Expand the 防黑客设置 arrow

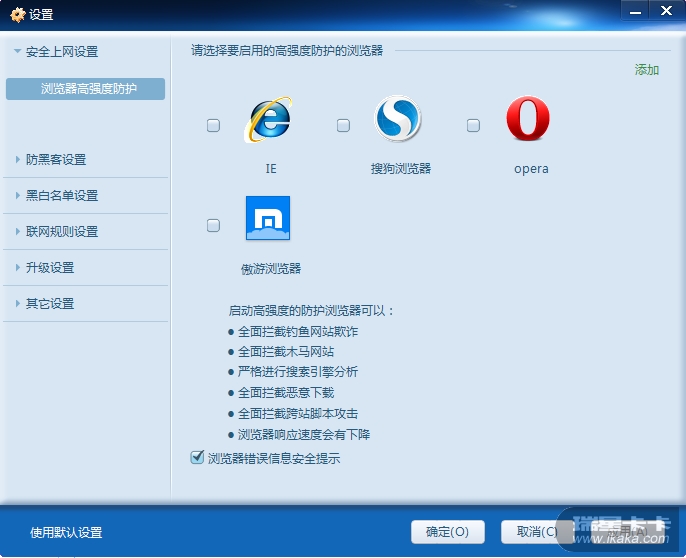[18, 159]
